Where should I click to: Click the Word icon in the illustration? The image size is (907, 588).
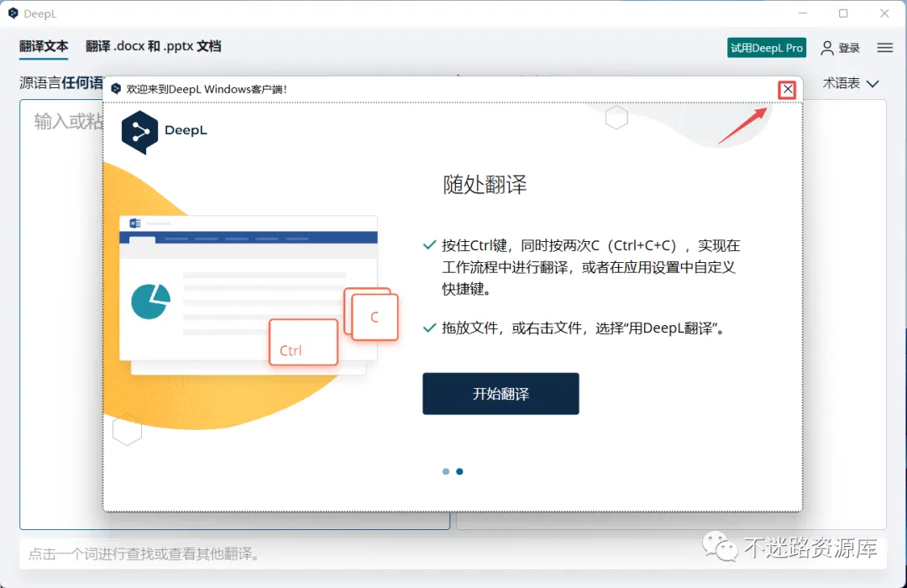135,223
